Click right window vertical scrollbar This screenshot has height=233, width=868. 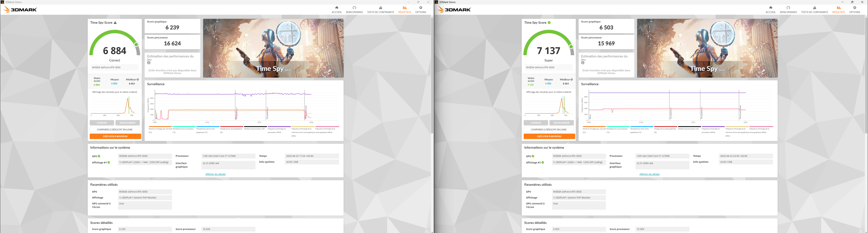coord(866,75)
